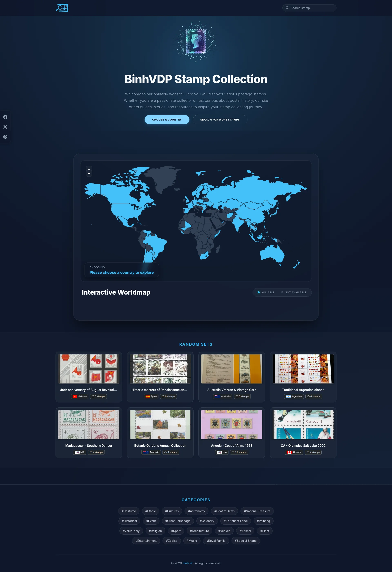
Task: Open the #Religion category tag
Action: pos(155,531)
